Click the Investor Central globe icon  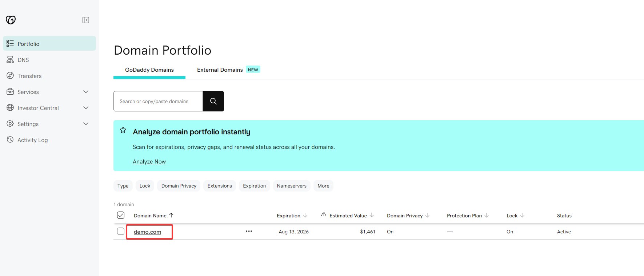pyautogui.click(x=10, y=108)
